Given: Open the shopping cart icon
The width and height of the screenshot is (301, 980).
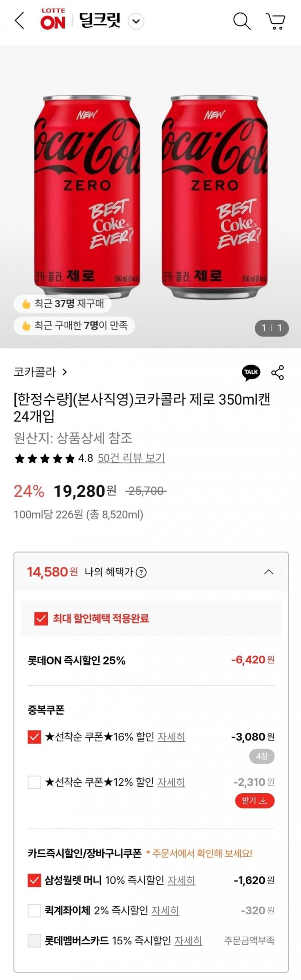Looking at the screenshot, I should (276, 21).
